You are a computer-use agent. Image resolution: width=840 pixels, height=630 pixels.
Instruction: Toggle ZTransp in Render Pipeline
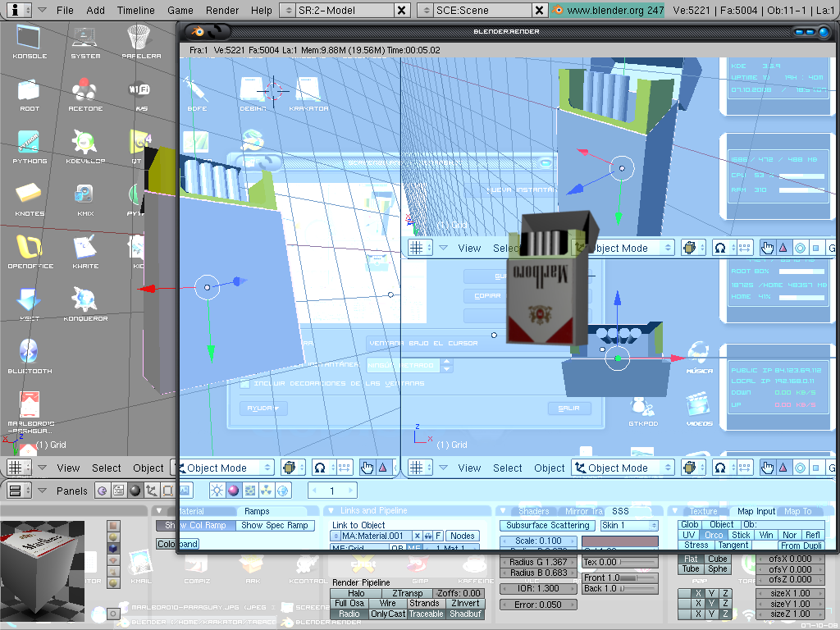coord(407,593)
